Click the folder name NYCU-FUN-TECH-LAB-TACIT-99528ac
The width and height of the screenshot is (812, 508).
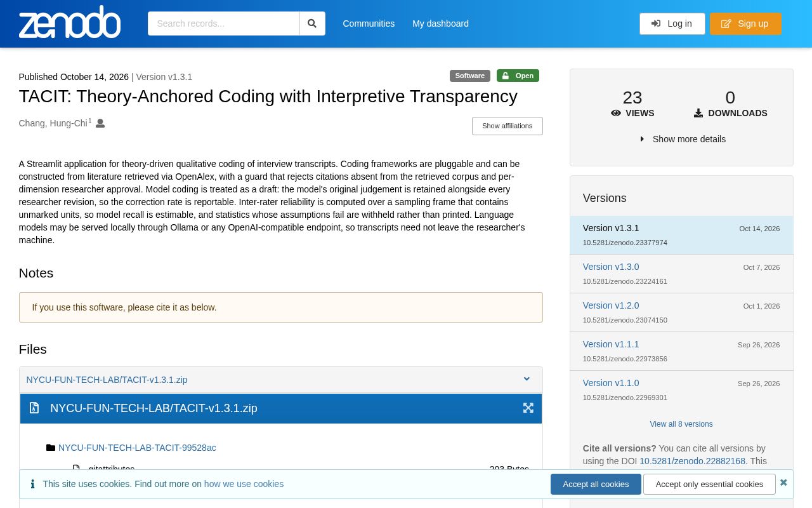pyautogui.click(x=137, y=448)
